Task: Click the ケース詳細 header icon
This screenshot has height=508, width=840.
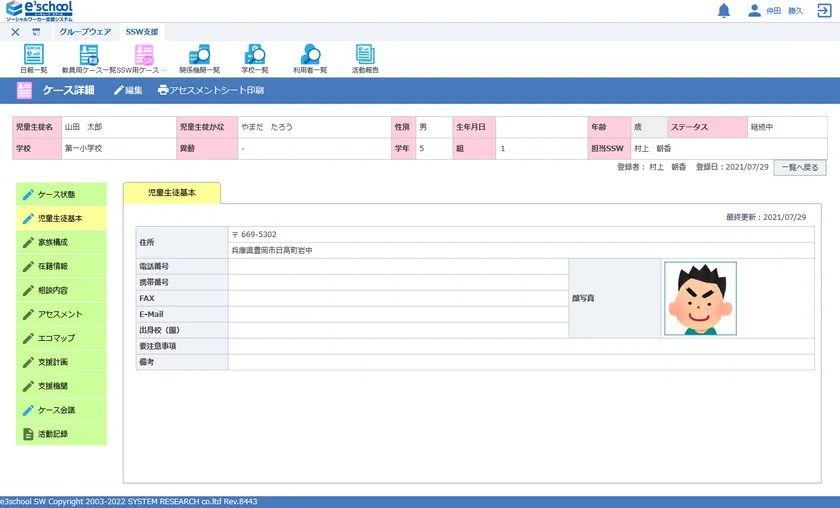Action: click(x=24, y=91)
